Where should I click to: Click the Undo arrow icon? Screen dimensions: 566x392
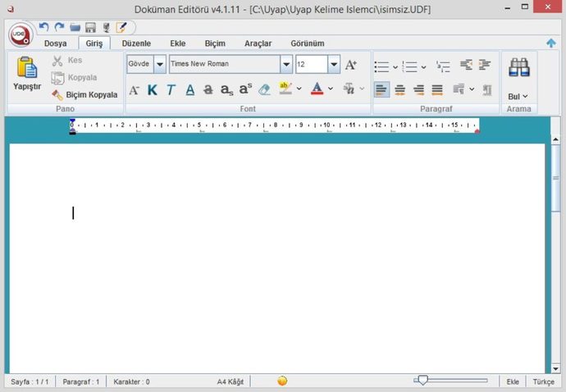point(44,27)
